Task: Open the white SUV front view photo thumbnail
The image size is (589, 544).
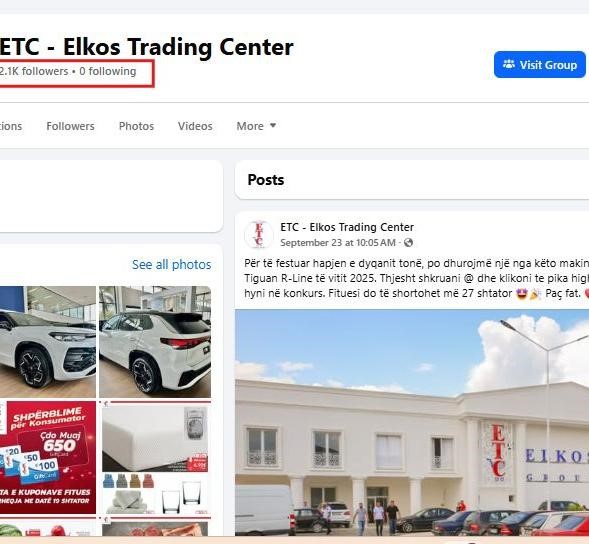Action: tap(48, 342)
